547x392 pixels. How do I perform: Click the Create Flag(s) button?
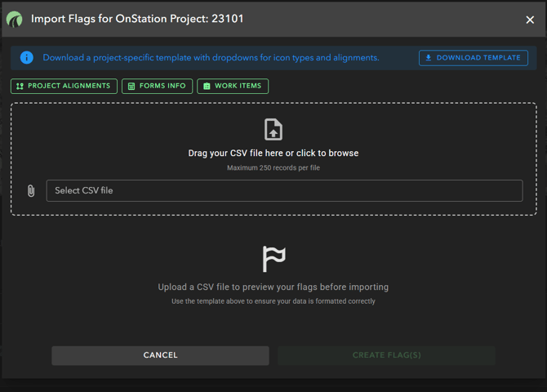[x=386, y=355]
